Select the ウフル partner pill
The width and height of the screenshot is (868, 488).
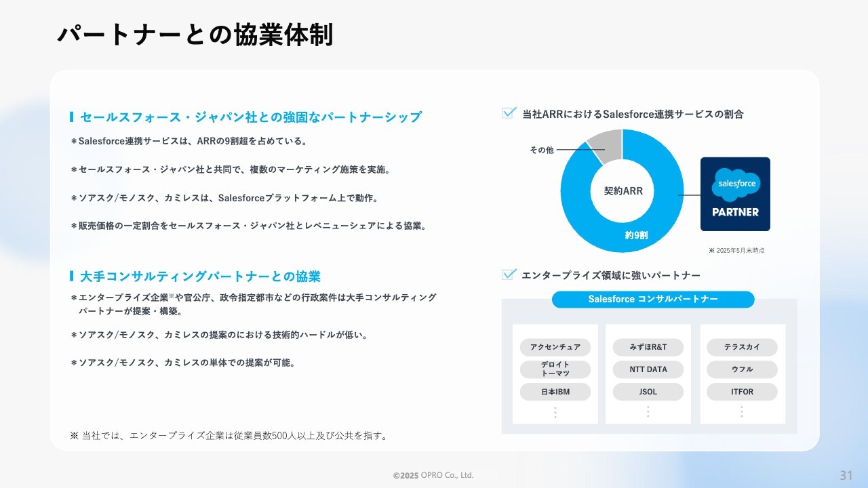(742, 369)
